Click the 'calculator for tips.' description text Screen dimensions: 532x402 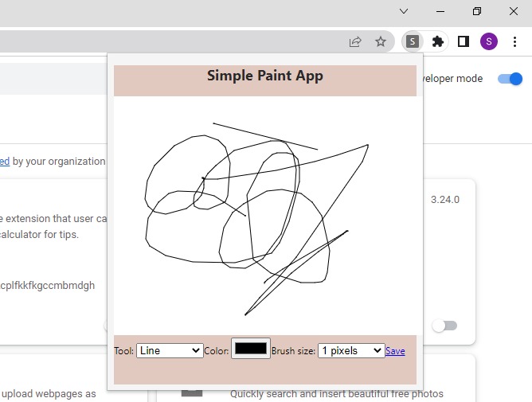coord(39,234)
